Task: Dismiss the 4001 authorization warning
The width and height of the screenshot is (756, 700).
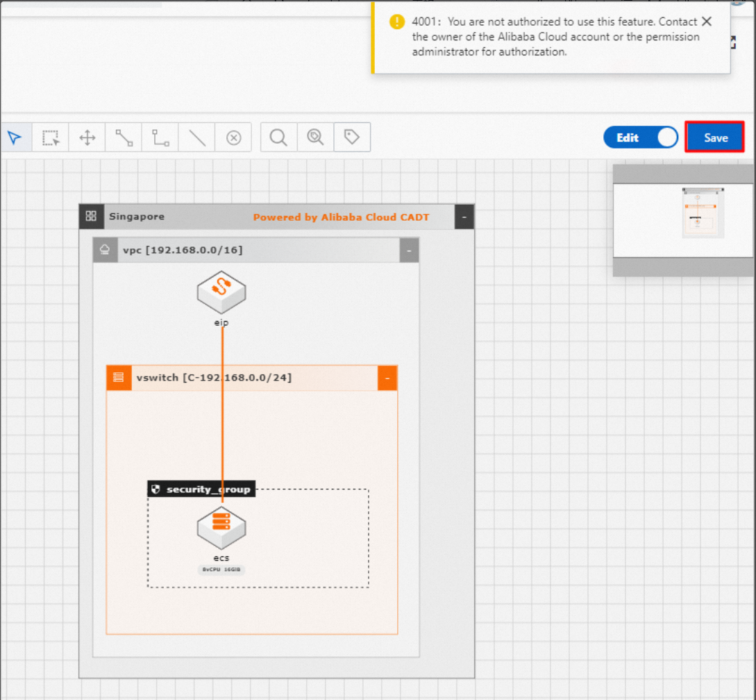Action: pyautogui.click(x=707, y=22)
